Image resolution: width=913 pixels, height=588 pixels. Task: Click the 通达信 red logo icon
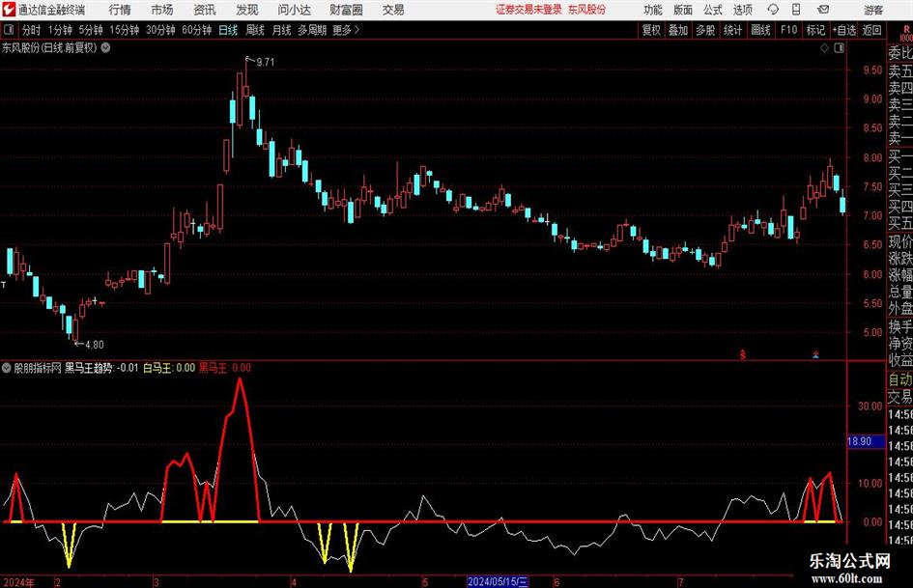(x=9, y=10)
